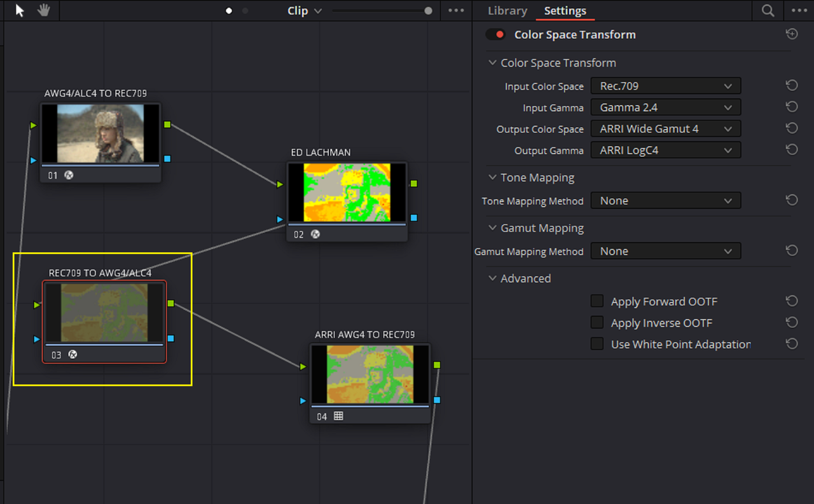Open Gamut Mapping Method dropdown
The height and width of the screenshot is (504, 814).
click(666, 251)
